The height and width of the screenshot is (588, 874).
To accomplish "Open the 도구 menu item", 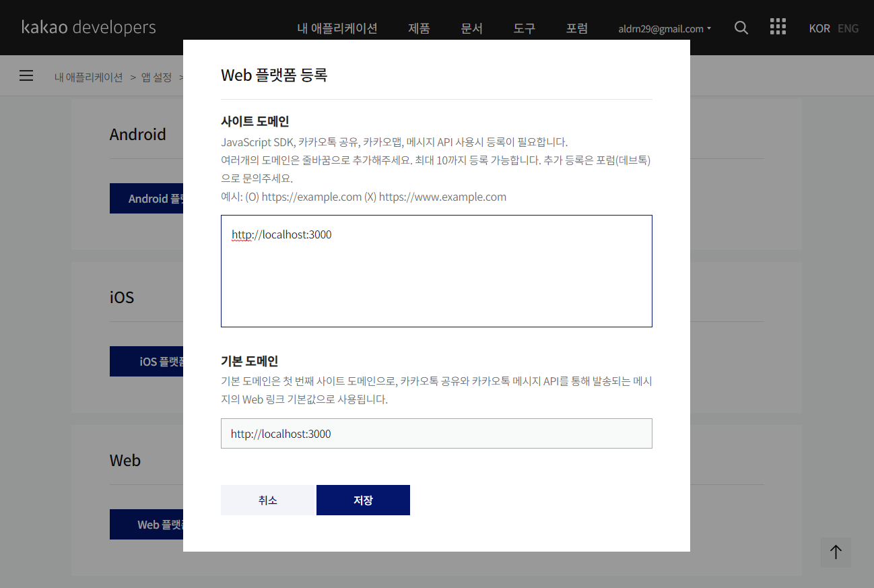I will (x=524, y=28).
